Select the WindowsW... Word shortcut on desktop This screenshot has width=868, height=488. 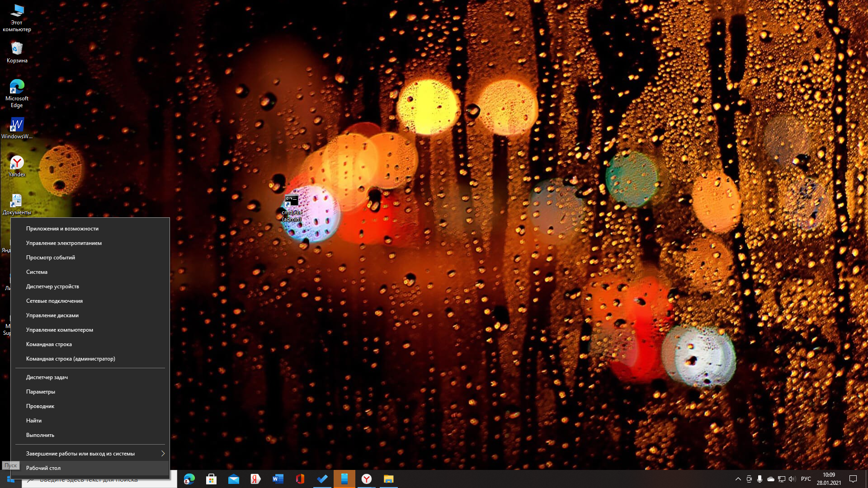click(17, 128)
